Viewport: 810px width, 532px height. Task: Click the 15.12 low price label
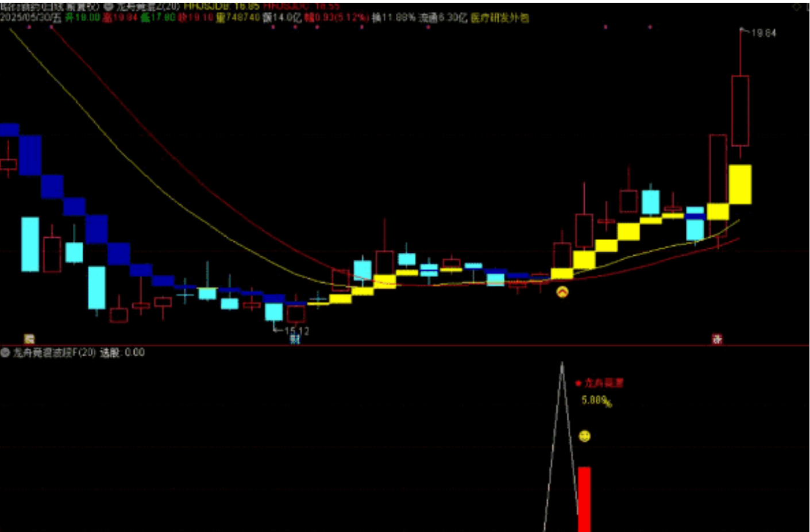(x=296, y=331)
